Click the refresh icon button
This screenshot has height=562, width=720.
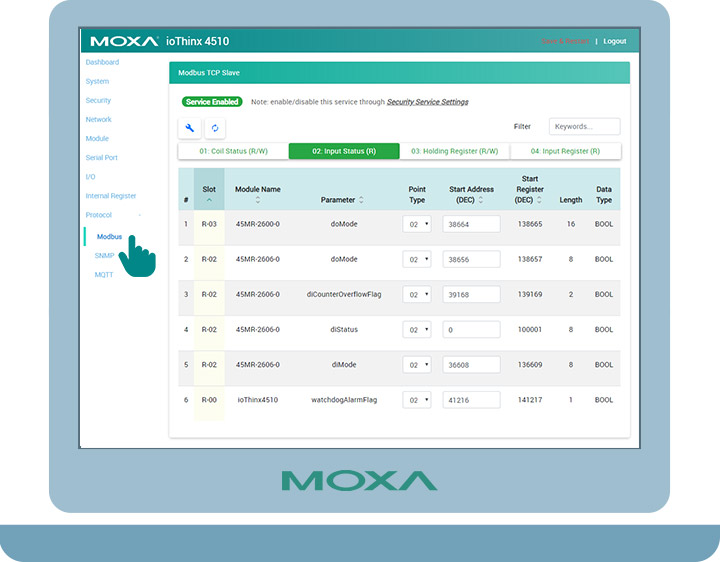(x=215, y=128)
